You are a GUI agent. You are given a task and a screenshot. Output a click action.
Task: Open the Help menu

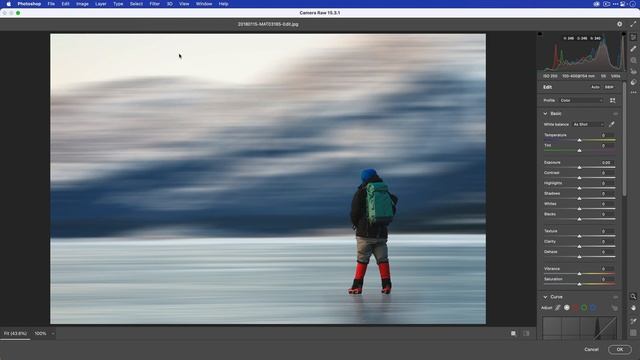point(223,4)
